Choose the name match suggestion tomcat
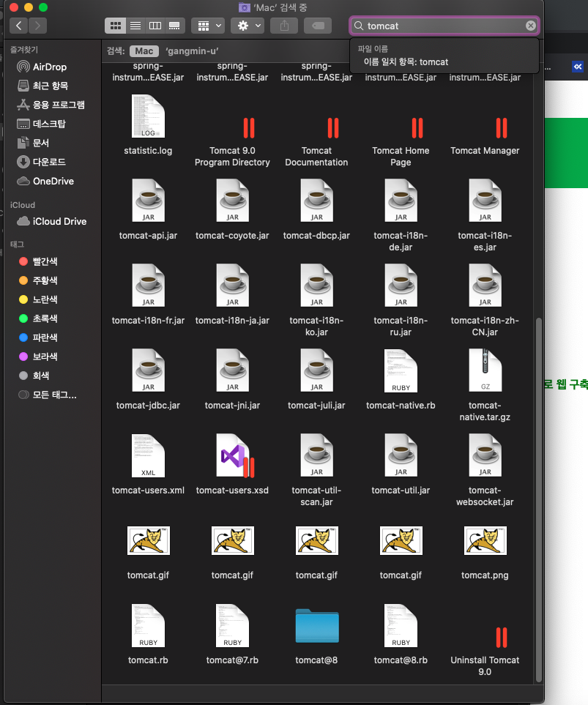The image size is (588, 705). click(406, 62)
